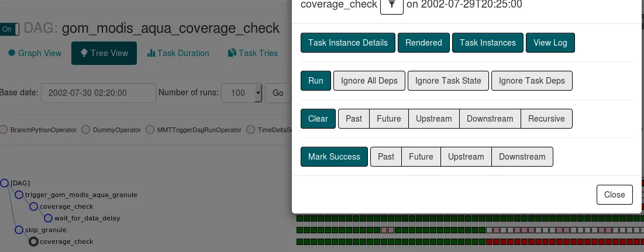The image size is (644, 252).
Task: Click the BranchPythonOperator legend circle
Action: click(x=4, y=130)
